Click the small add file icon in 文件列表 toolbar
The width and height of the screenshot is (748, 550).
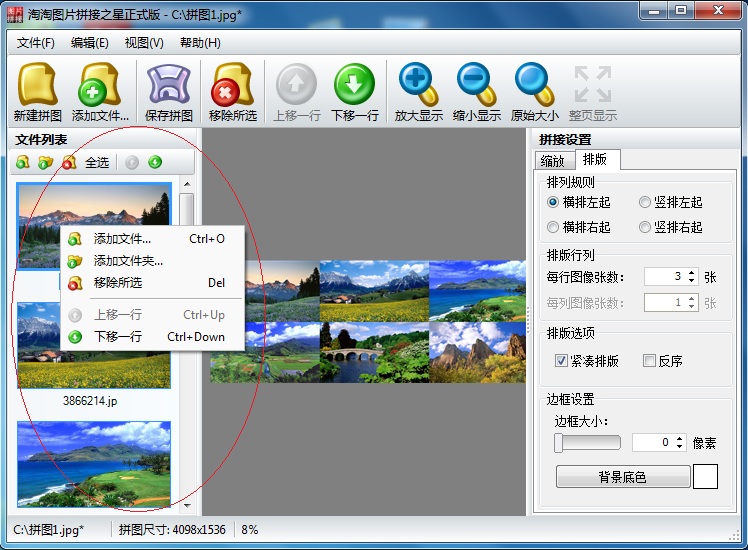[22, 162]
